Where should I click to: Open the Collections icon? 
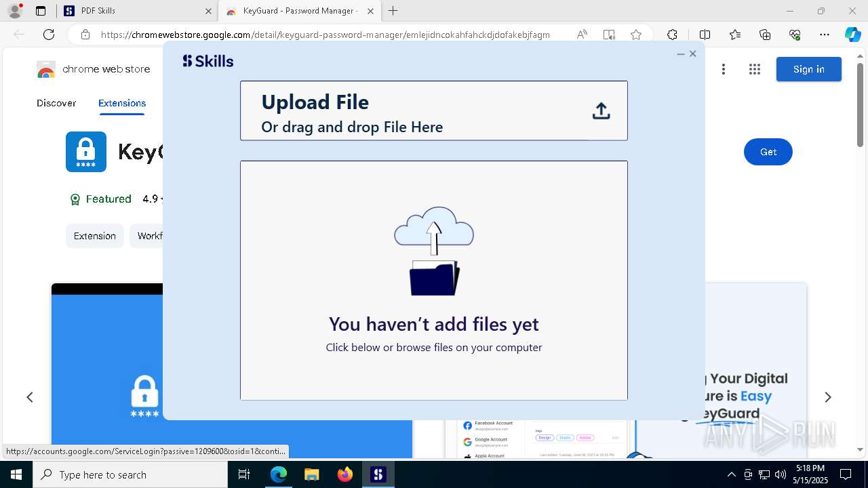765,35
